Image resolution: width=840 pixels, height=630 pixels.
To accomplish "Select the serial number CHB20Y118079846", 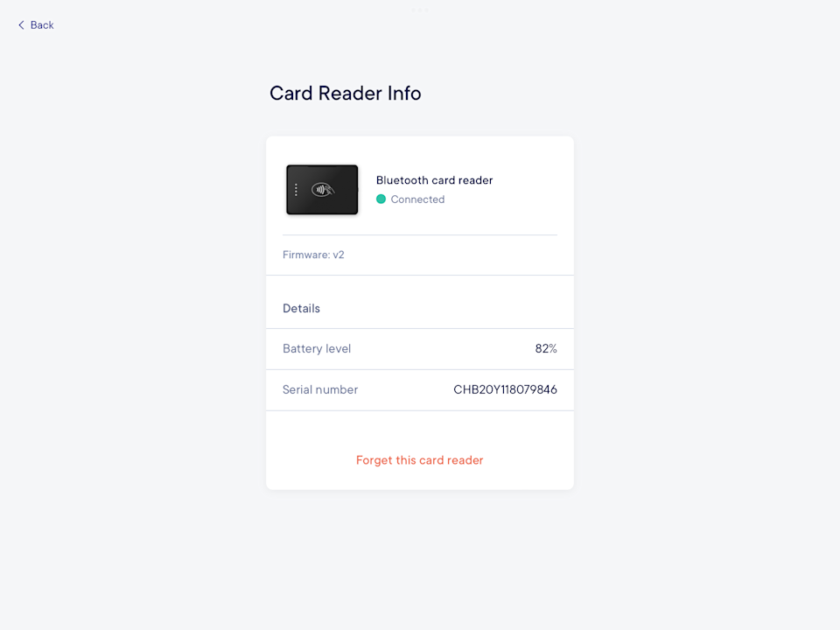I will pyautogui.click(x=505, y=389).
